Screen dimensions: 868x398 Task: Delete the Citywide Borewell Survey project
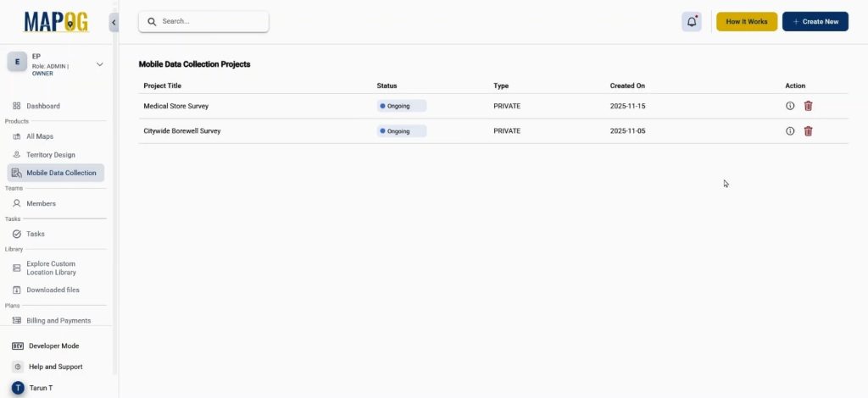coord(808,131)
